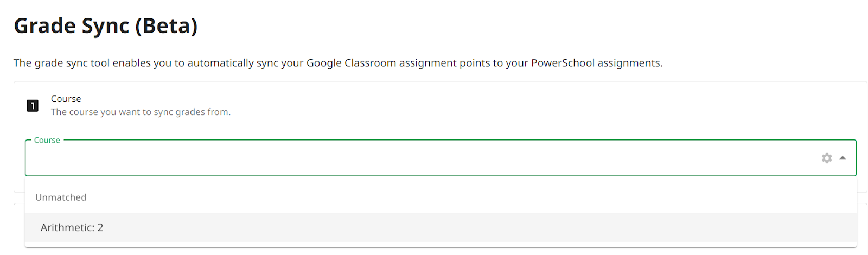The height and width of the screenshot is (255, 868).
Task: Click the green Course field label
Action: (47, 140)
